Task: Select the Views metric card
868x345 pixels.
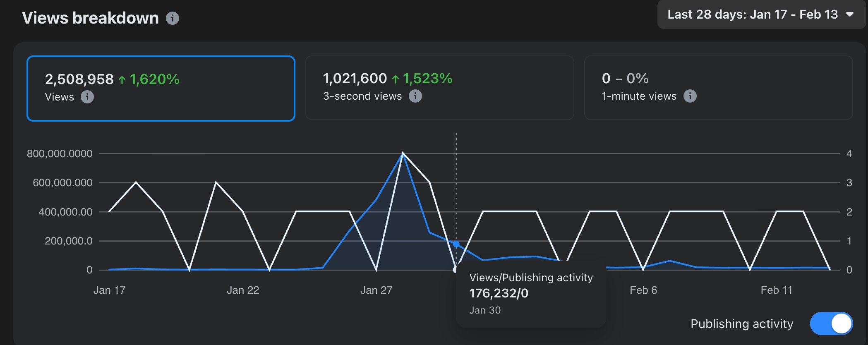Action: point(161,89)
